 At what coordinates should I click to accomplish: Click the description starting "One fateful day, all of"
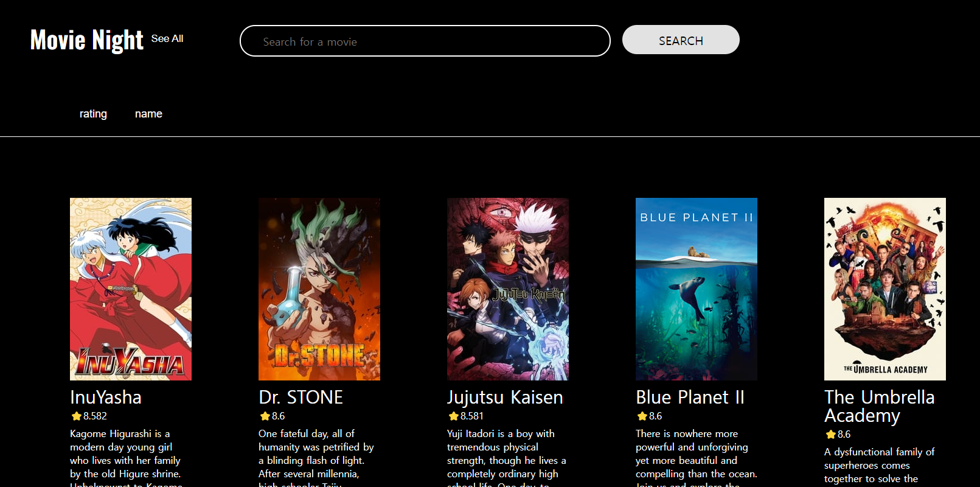point(316,457)
